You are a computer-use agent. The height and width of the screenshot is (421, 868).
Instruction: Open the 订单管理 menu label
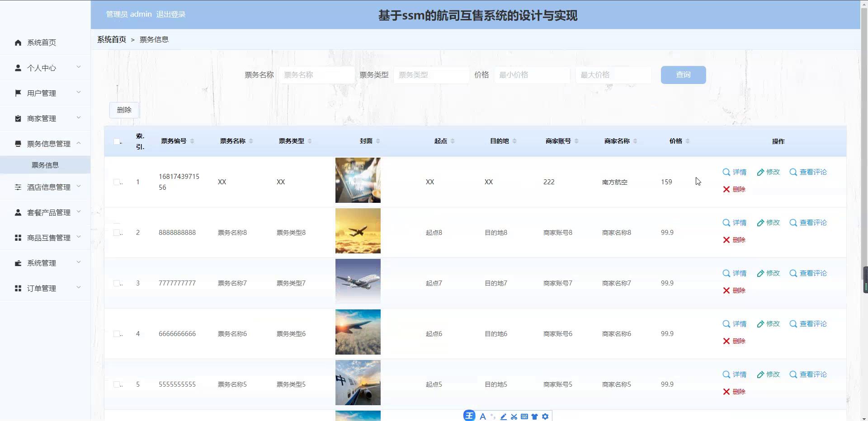click(x=42, y=288)
